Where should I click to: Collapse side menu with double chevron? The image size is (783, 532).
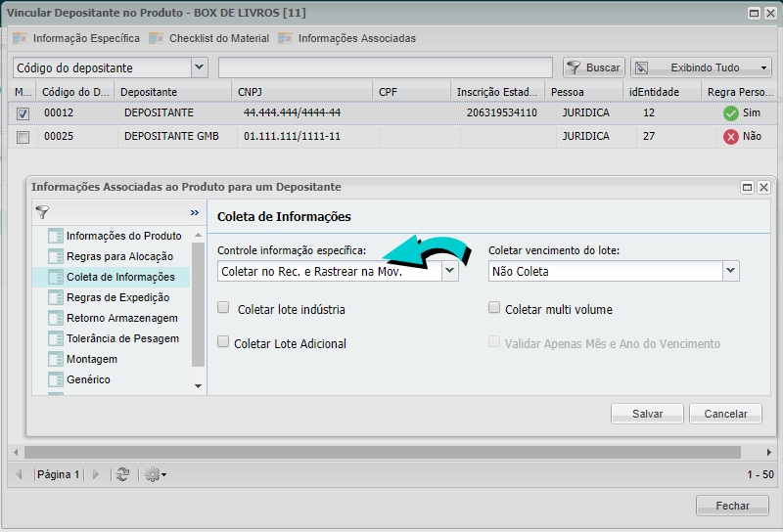click(x=194, y=212)
